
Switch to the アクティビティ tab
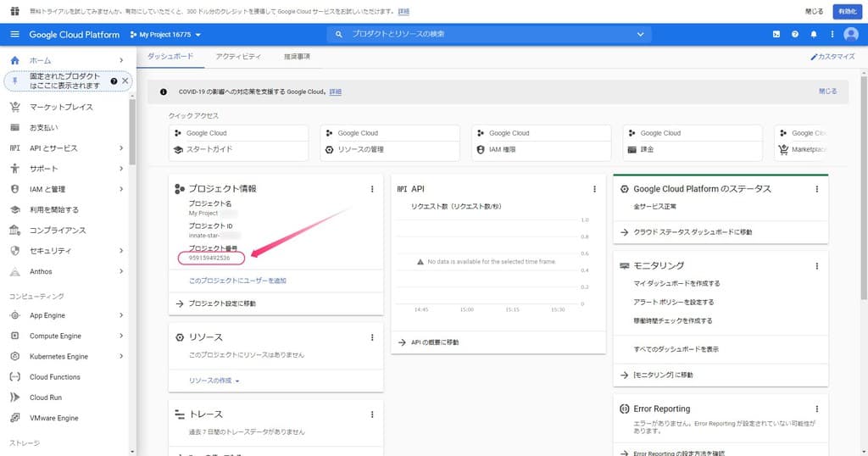[x=238, y=56]
